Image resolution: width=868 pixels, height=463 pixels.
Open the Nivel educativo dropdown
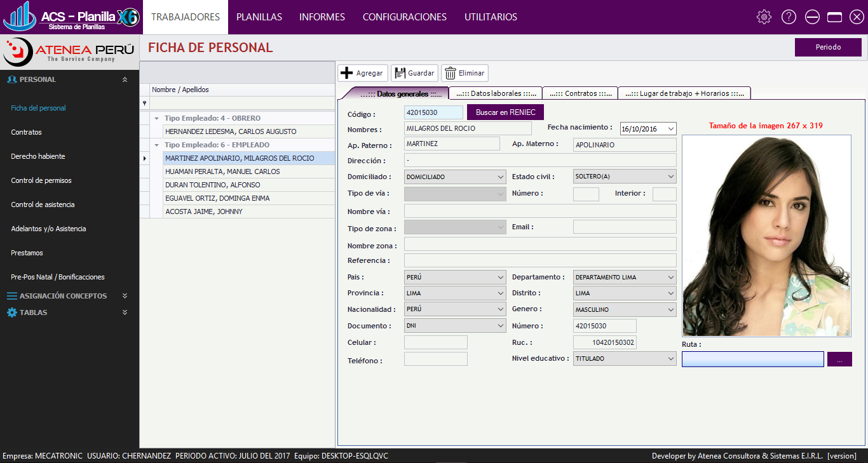tap(670, 359)
